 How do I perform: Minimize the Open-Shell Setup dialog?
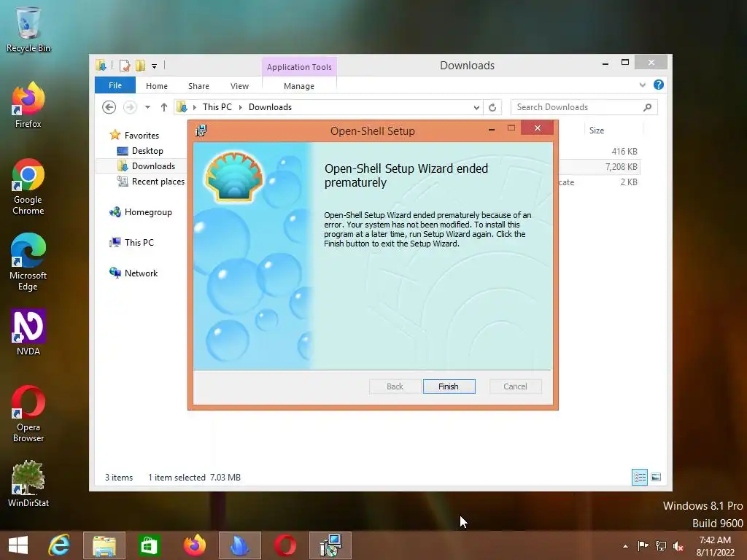click(x=492, y=128)
